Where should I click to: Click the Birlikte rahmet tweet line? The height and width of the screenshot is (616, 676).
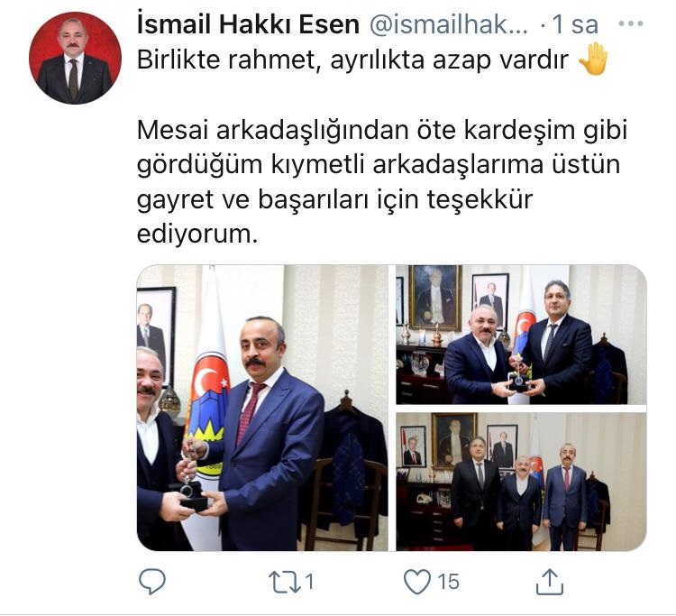pos(352,60)
